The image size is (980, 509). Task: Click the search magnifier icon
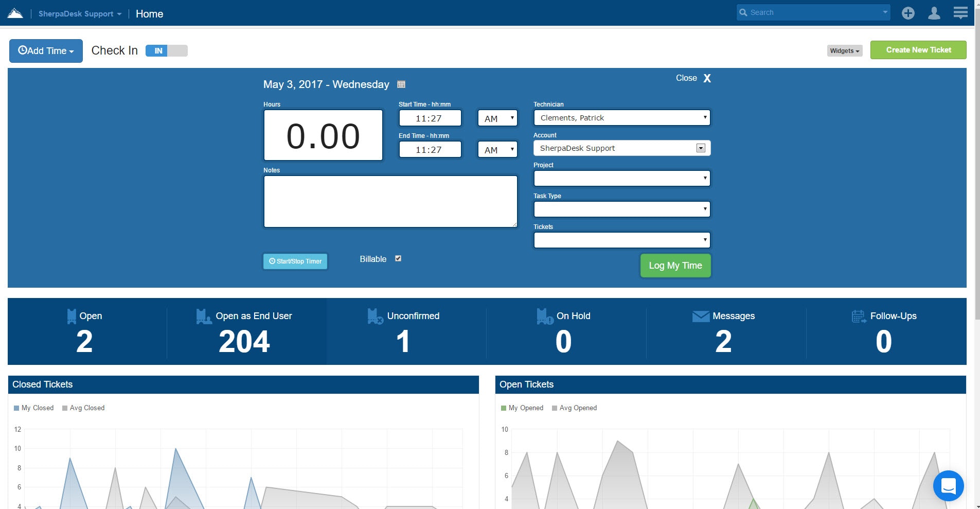(x=743, y=12)
